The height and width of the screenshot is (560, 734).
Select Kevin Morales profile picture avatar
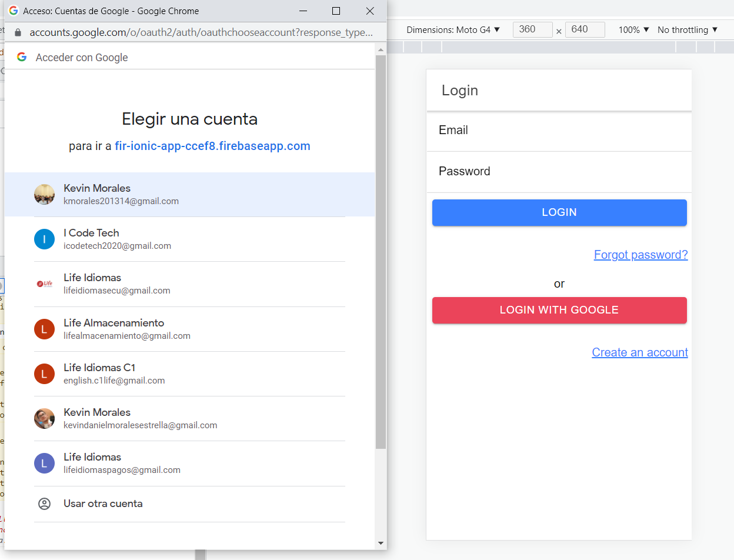44,194
